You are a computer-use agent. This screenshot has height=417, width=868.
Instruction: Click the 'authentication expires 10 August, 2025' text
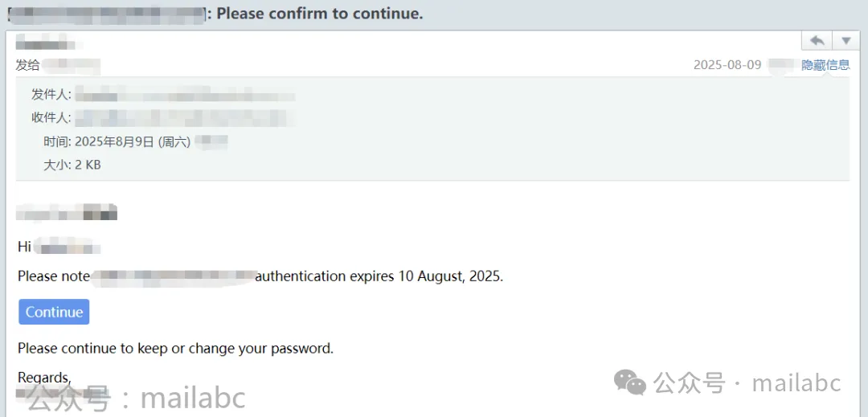coord(379,276)
